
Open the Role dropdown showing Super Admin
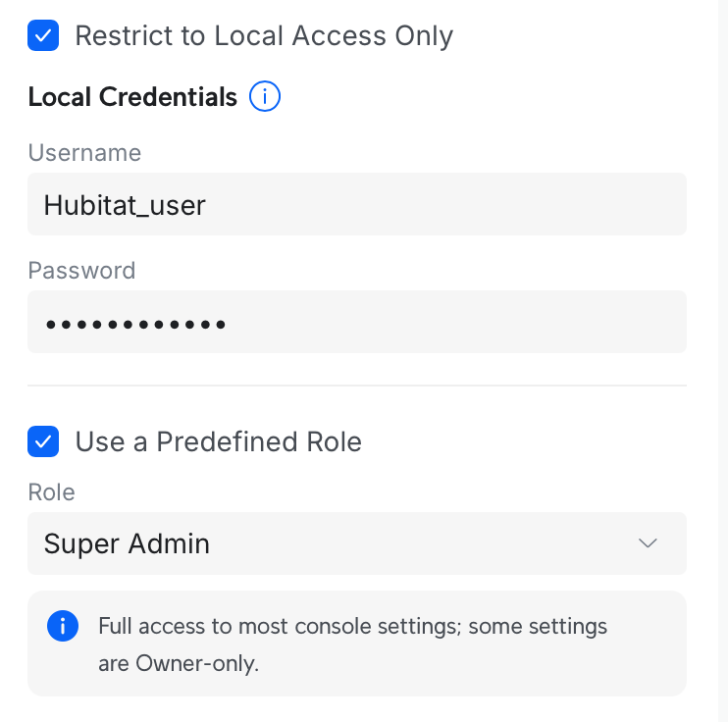tap(357, 543)
